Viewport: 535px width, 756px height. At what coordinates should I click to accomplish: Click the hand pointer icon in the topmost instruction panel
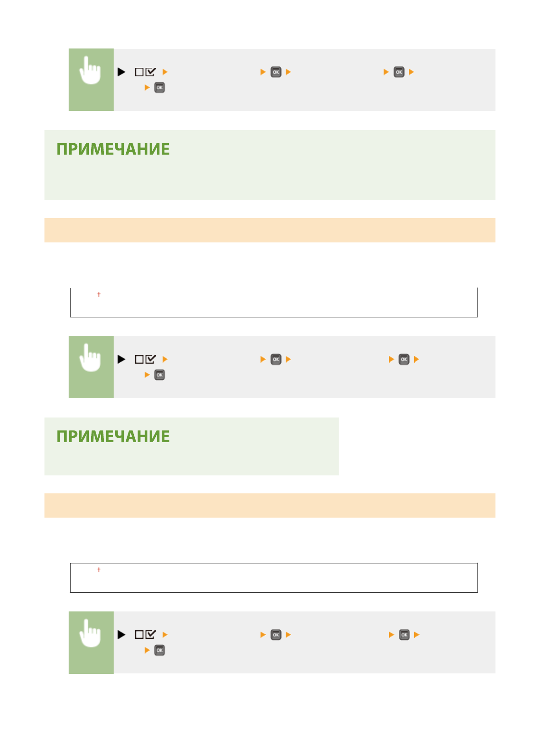[x=90, y=71]
